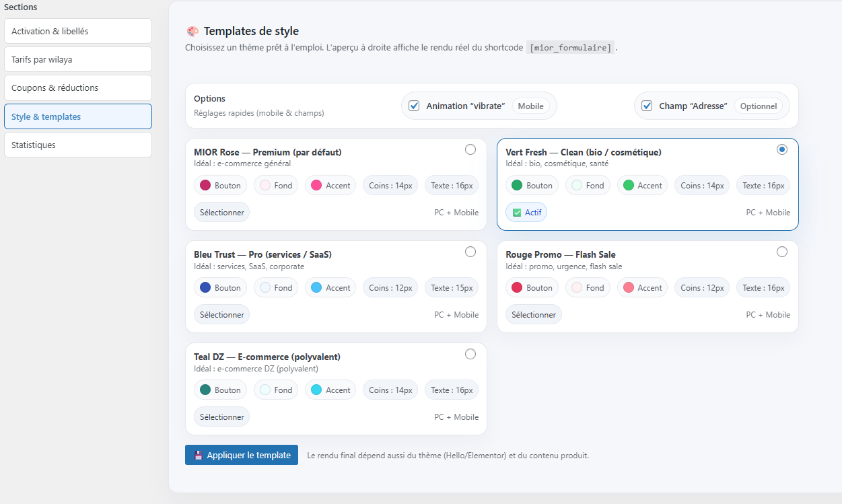This screenshot has width=842, height=504.
Task: Click the pink Accent dot on MIOR Rose
Action: click(315, 184)
